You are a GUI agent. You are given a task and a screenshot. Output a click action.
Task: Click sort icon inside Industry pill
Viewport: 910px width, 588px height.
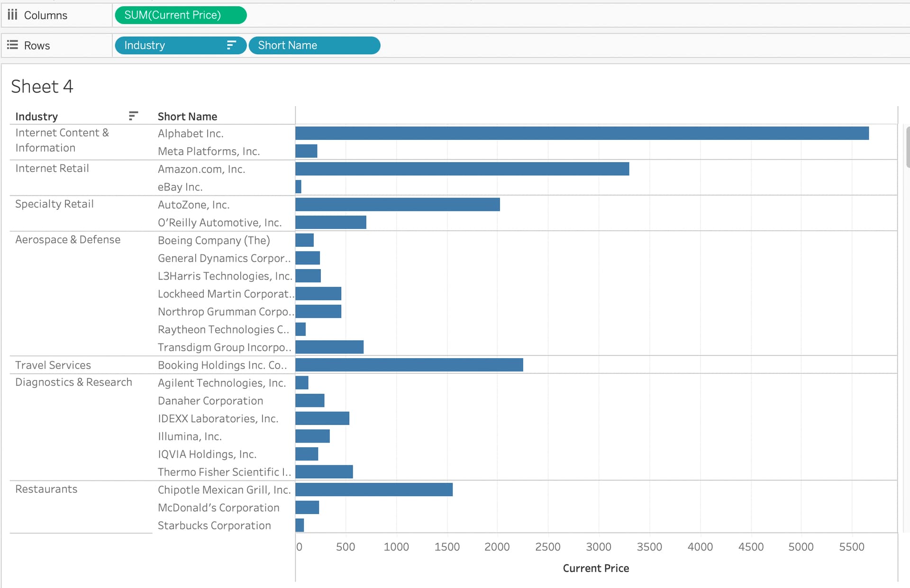231,45
